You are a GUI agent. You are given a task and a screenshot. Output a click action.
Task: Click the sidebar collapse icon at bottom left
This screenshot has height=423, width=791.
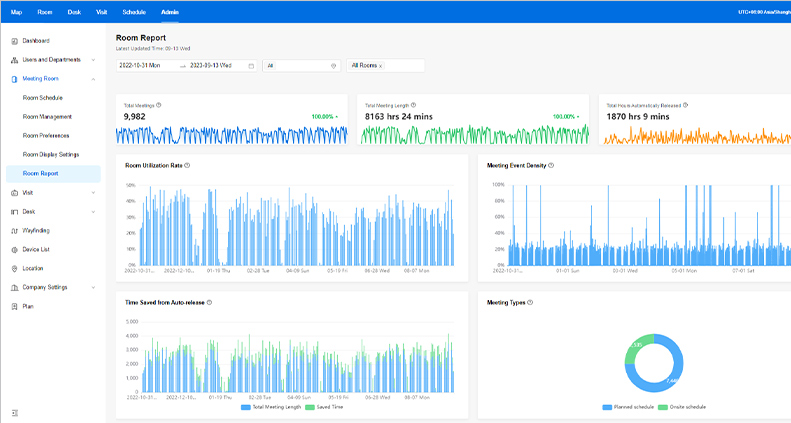13,412
